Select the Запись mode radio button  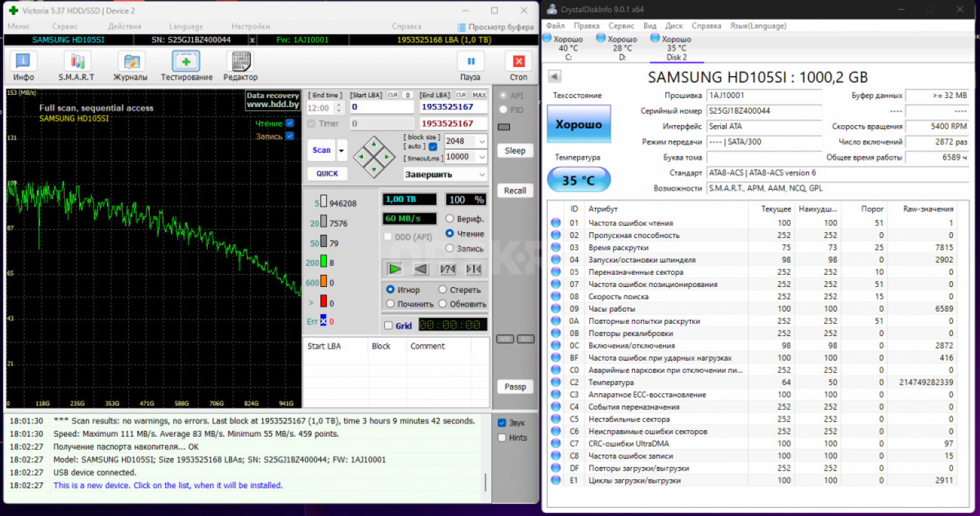click(449, 248)
